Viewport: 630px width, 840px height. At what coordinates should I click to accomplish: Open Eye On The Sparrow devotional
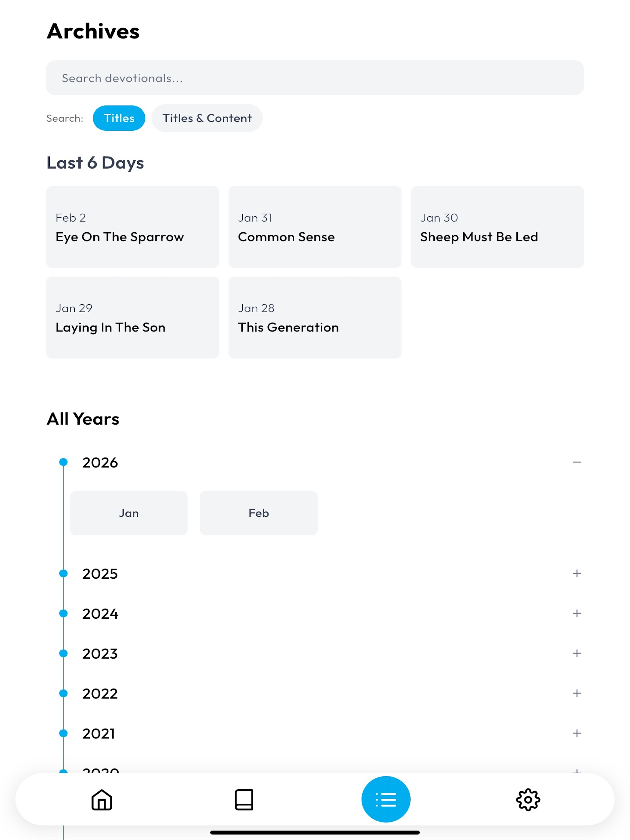pos(132,227)
